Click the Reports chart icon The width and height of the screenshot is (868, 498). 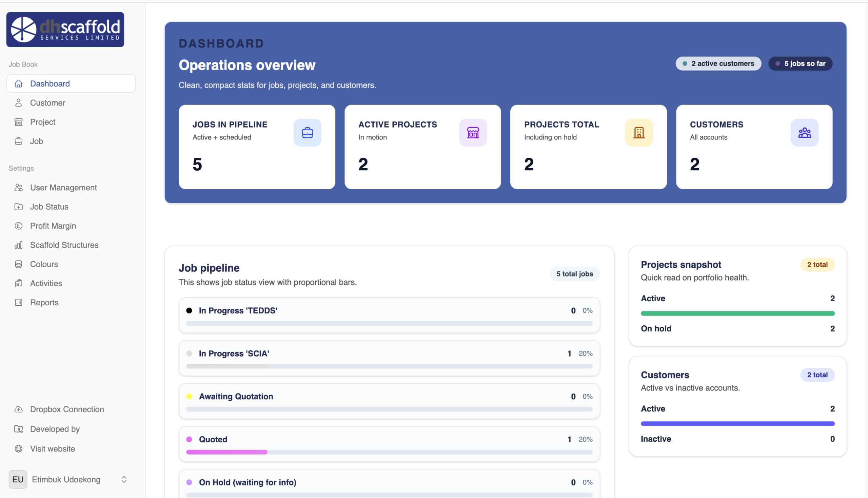click(x=18, y=302)
